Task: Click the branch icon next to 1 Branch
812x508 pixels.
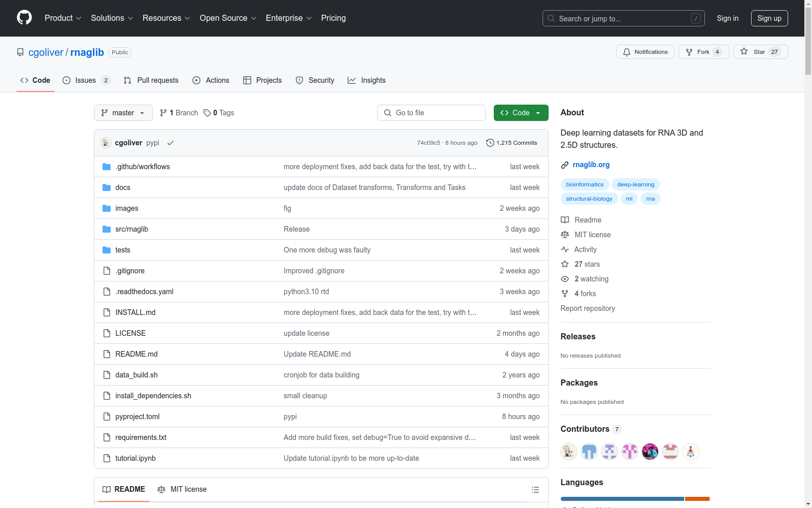Action: [x=163, y=113]
